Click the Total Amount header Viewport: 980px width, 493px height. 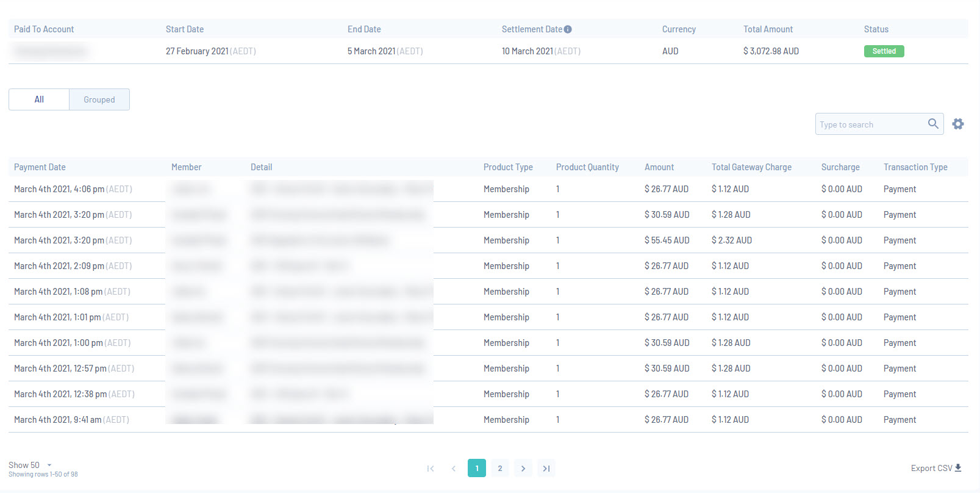click(x=768, y=29)
